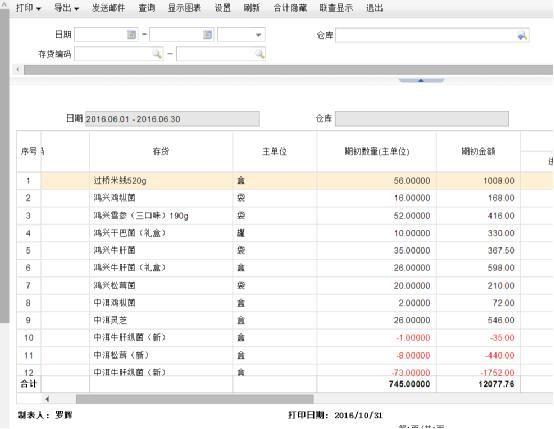Click 显示图表 to show chart
The height and width of the screenshot is (429, 554).
click(184, 8)
